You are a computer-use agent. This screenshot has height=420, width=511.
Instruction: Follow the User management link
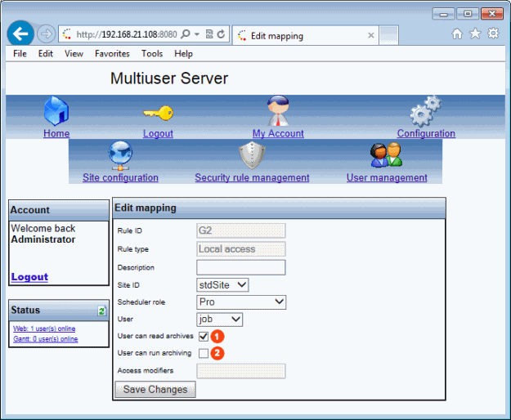click(387, 178)
